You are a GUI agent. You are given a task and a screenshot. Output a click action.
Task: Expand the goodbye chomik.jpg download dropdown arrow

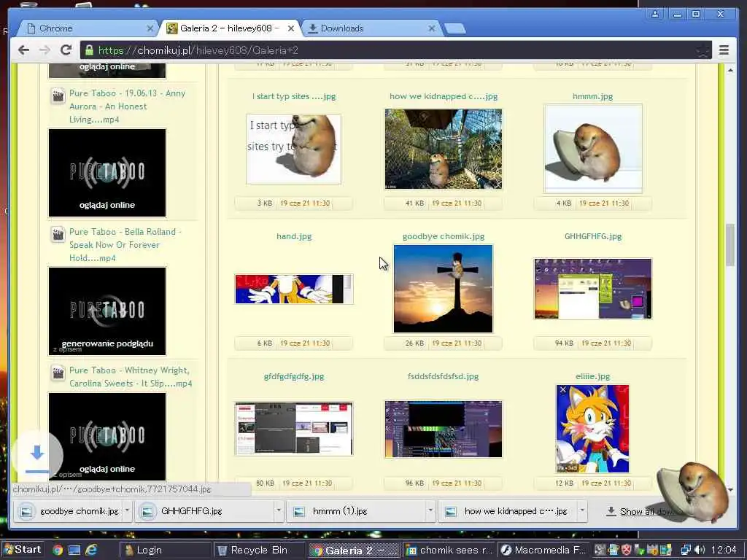coord(127,510)
